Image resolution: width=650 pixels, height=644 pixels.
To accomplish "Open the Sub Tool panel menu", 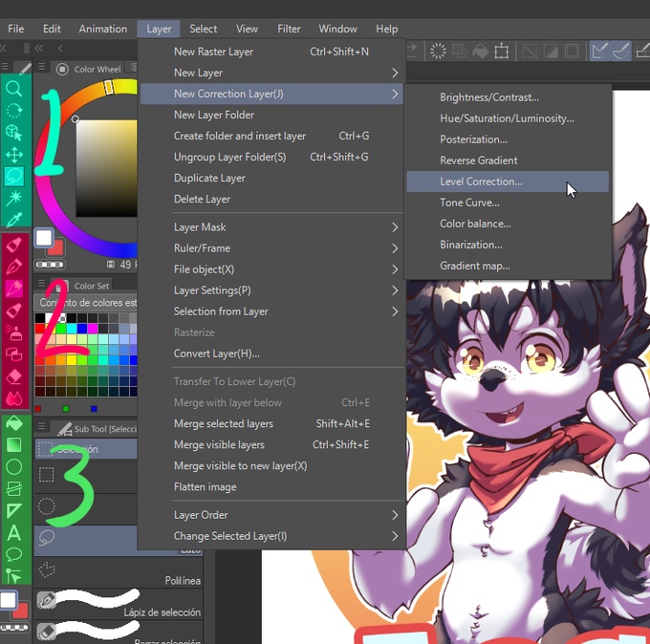I will point(42,426).
